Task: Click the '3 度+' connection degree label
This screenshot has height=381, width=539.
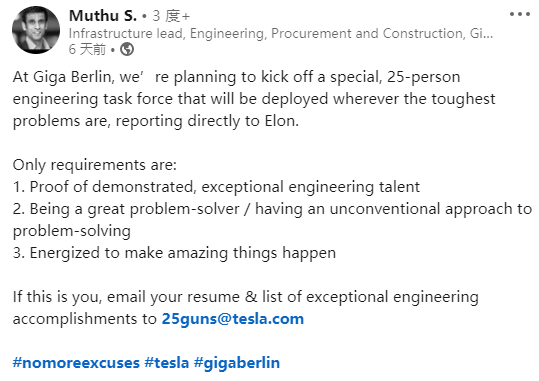Action: (x=171, y=16)
